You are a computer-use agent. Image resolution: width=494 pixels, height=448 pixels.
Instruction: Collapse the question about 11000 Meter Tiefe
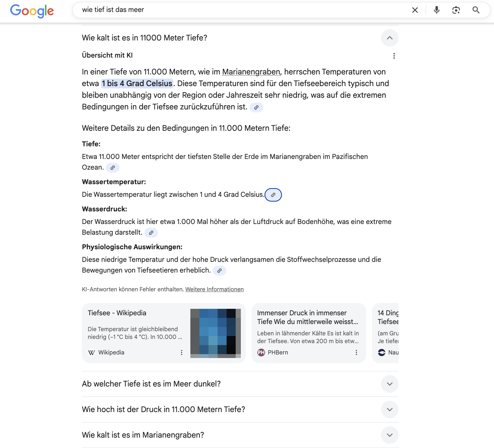pyautogui.click(x=389, y=38)
